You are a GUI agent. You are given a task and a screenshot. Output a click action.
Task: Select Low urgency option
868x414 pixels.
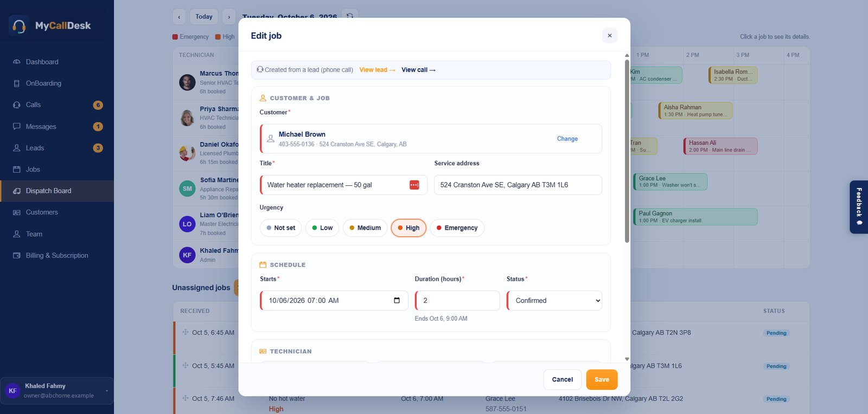coord(322,228)
